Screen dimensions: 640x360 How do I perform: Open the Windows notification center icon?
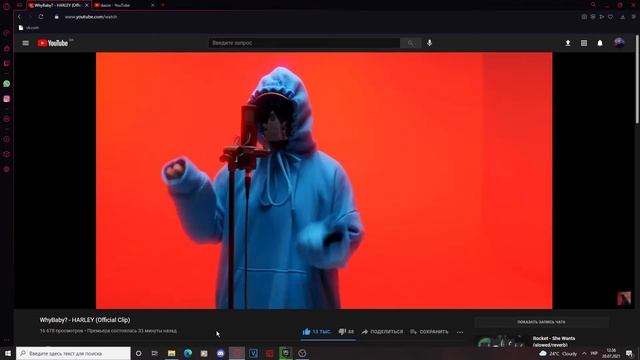tap(629, 353)
